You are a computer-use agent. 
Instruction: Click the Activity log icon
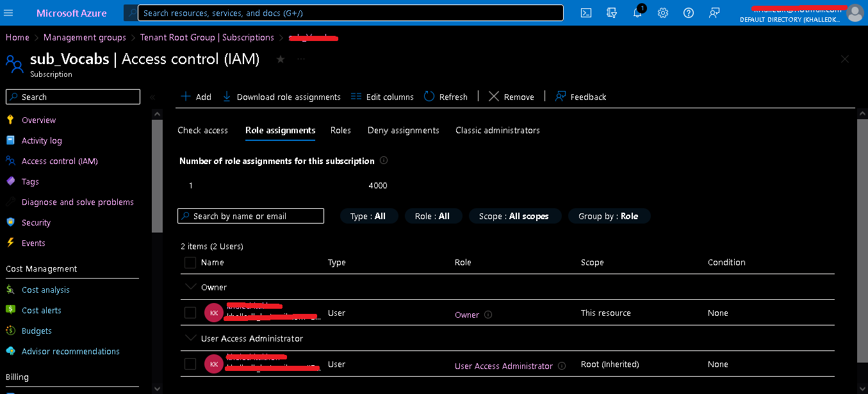(x=10, y=140)
